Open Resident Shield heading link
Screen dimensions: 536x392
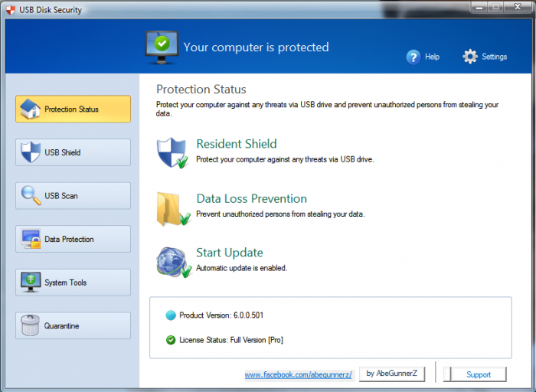237,144
